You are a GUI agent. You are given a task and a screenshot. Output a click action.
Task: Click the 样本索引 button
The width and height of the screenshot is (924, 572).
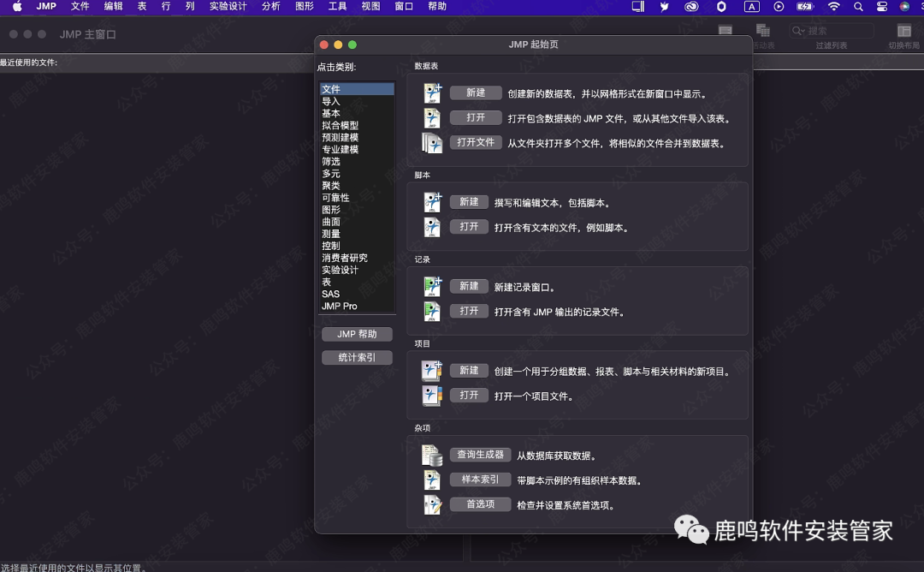click(480, 480)
